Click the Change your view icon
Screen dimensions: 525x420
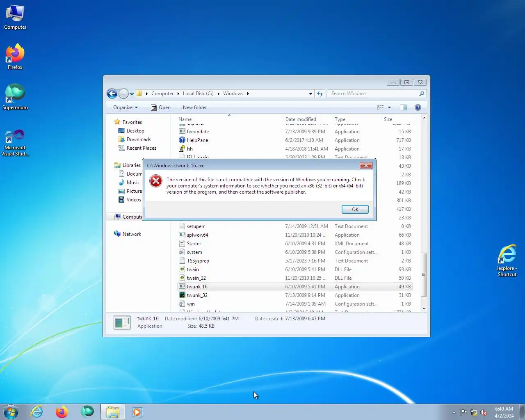(381, 107)
